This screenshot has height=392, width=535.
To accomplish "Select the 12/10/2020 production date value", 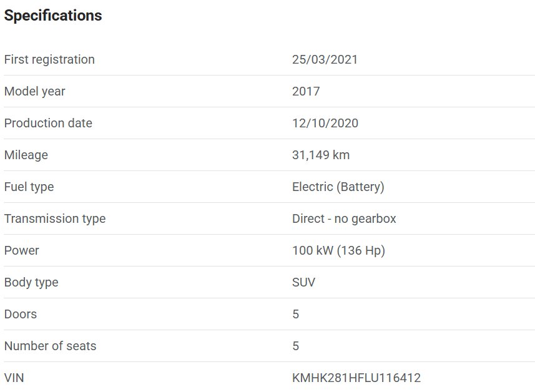I will click(x=325, y=123).
